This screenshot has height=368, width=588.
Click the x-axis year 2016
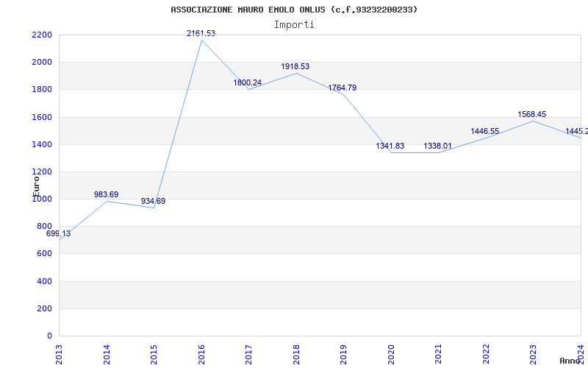tap(201, 355)
